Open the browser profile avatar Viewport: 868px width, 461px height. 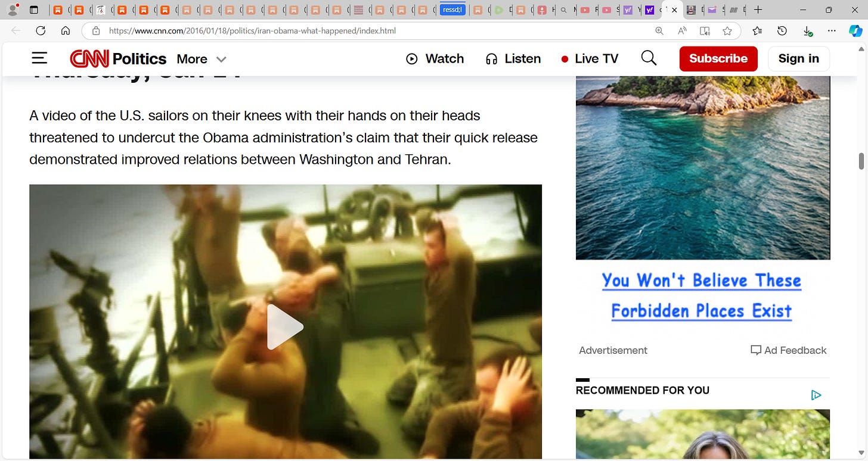(x=11, y=10)
